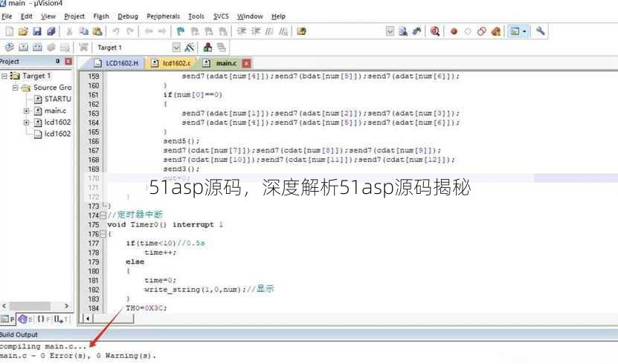Click the Manage project components icon
This screenshot has width=618, height=364.
coord(207,48)
